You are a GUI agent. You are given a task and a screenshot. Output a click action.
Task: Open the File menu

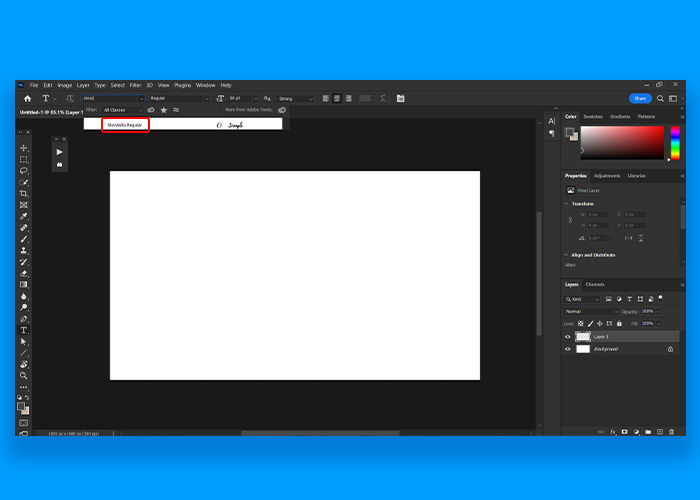[34, 85]
